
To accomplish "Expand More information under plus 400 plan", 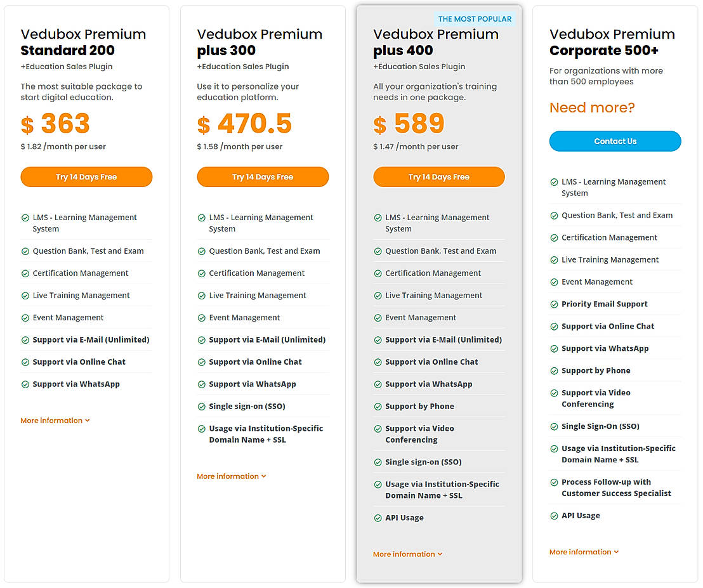I will [x=408, y=554].
